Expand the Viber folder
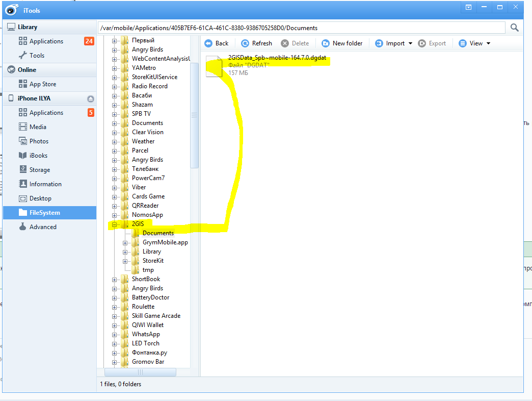This screenshot has height=401, width=532. click(x=114, y=187)
